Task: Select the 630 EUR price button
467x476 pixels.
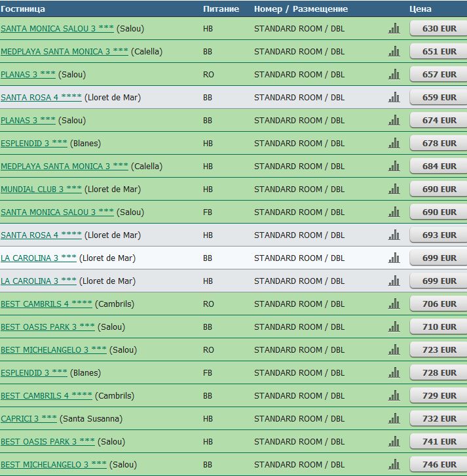Action: pos(438,29)
